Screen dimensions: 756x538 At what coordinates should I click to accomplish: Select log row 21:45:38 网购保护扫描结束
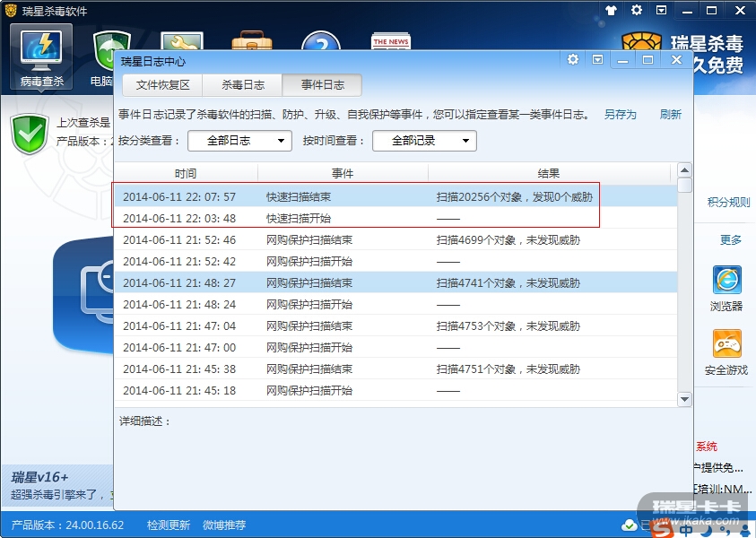click(x=395, y=369)
